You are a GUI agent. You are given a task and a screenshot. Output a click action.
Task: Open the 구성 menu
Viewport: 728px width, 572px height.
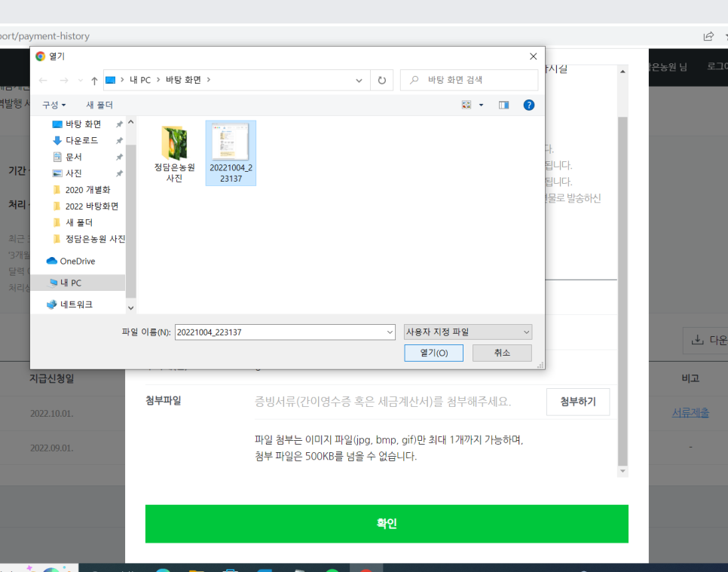click(54, 105)
